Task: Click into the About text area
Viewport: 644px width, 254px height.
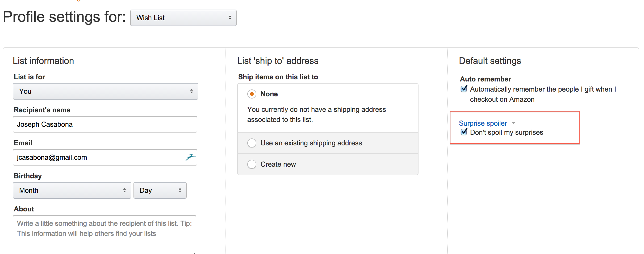Action: click(x=104, y=235)
